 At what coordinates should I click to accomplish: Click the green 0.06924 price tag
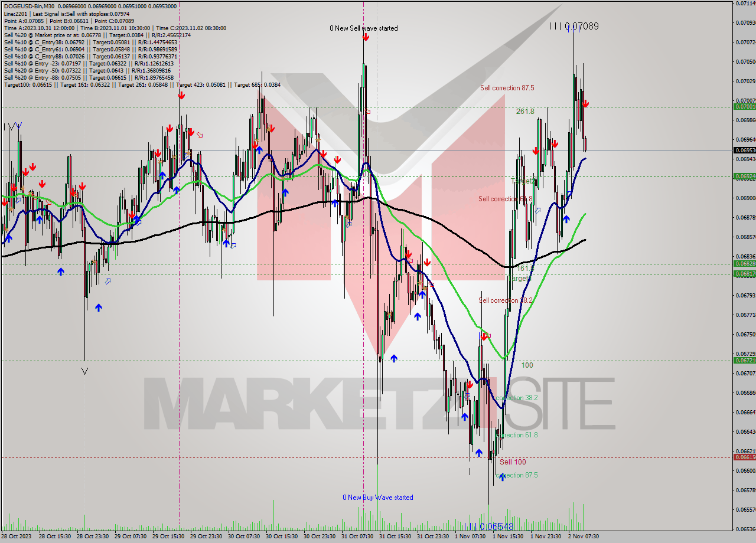point(744,176)
